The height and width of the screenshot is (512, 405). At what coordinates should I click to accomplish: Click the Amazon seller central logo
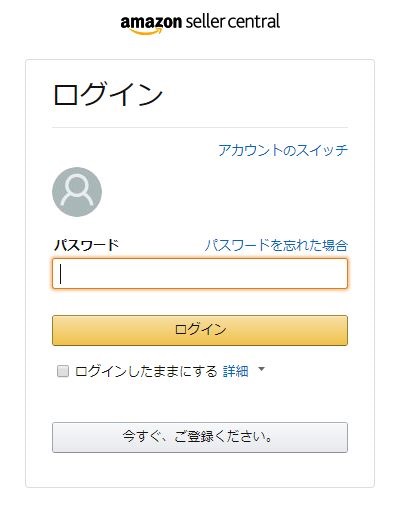pyautogui.click(x=200, y=24)
